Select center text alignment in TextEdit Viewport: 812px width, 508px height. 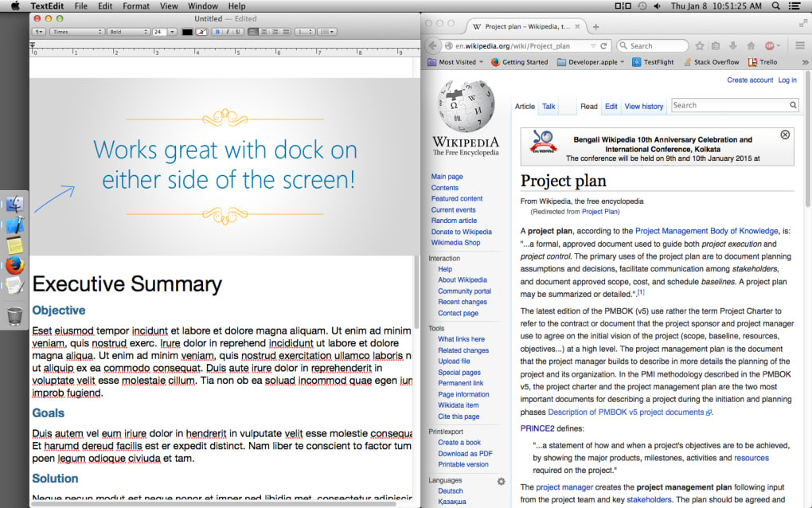pyautogui.click(x=264, y=32)
